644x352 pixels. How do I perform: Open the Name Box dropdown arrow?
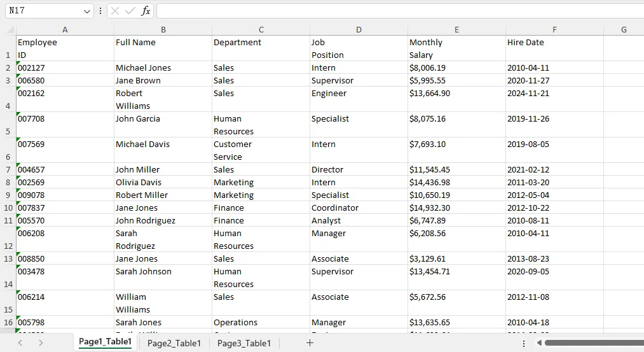[86, 11]
